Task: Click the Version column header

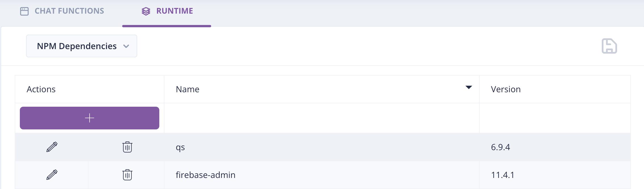Action: [506, 89]
